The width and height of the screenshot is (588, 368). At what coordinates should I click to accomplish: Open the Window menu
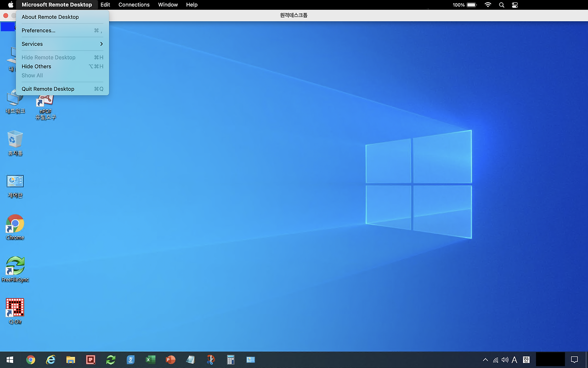click(x=168, y=5)
